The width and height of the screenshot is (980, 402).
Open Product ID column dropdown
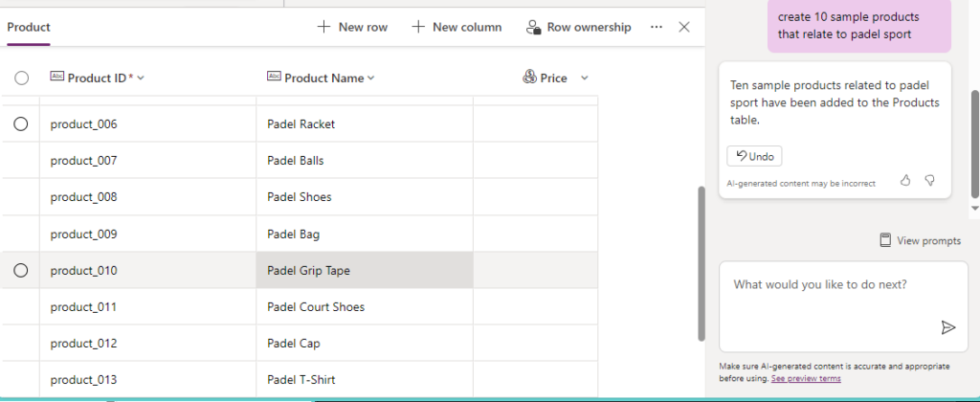pos(141,78)
